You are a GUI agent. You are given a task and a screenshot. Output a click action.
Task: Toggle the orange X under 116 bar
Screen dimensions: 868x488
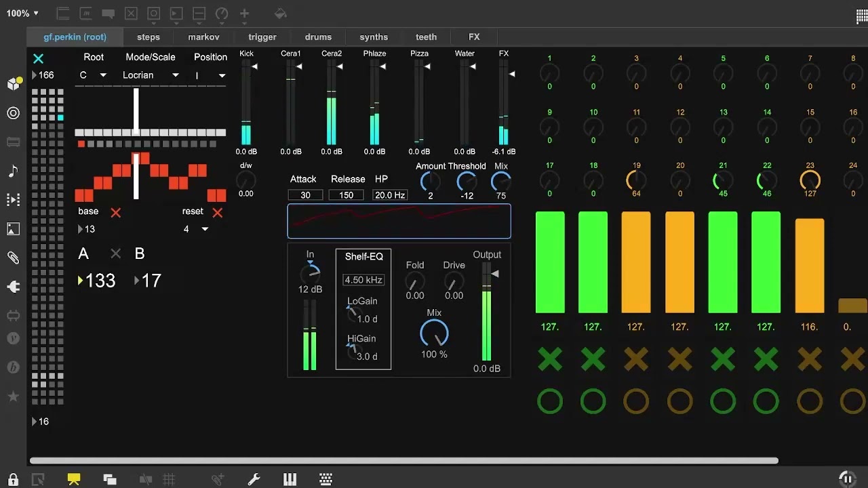click(x=810, y=359)
